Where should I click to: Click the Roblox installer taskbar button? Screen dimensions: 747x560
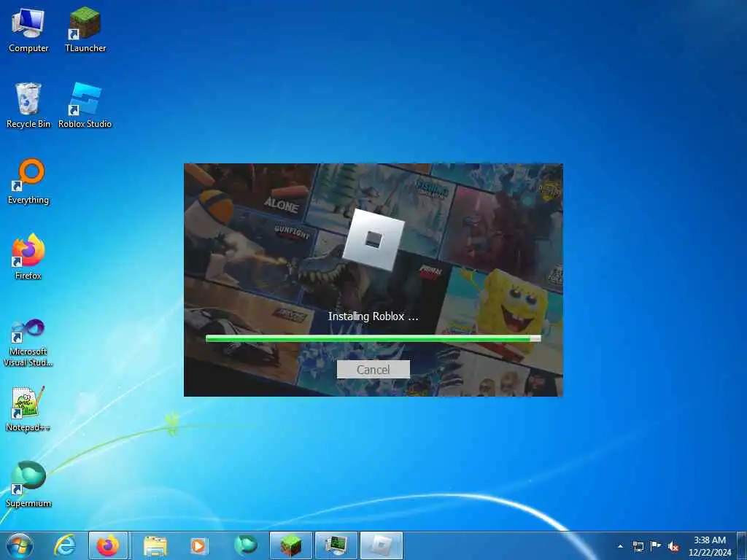382,545
